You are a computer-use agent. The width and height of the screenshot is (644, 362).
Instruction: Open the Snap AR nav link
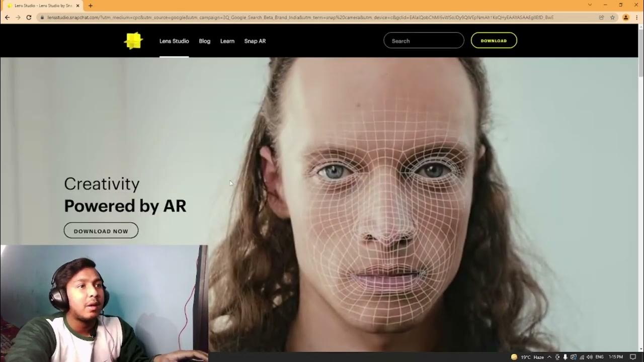pyautogui.click(x=255, y=41)
